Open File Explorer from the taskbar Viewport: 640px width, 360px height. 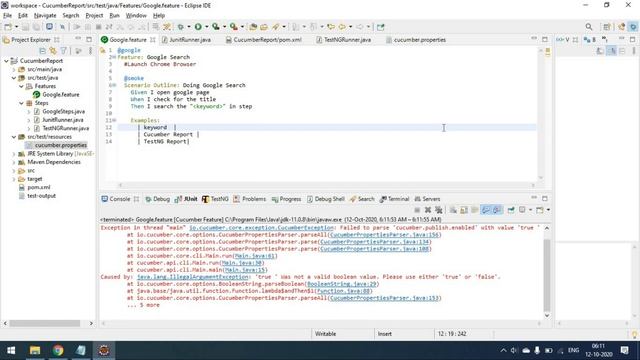point(35,350)
